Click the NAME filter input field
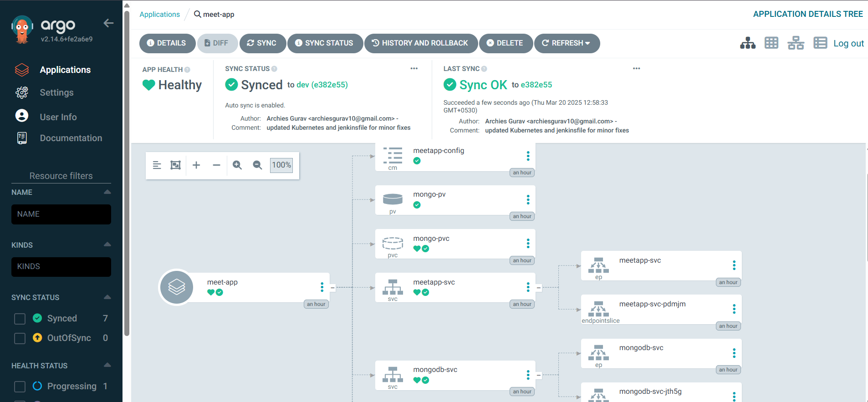The image size is (868, 402). [x=61, y=214]
